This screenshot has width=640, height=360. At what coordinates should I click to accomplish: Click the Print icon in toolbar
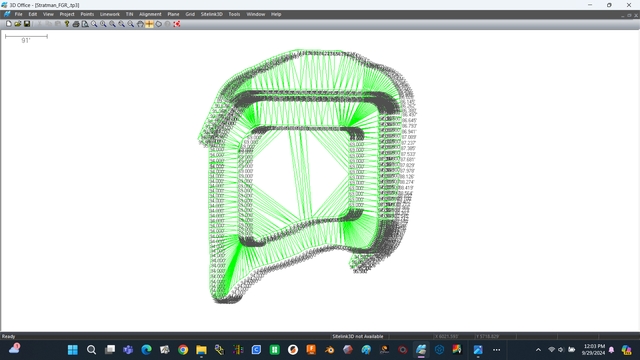tap(76, 24)
